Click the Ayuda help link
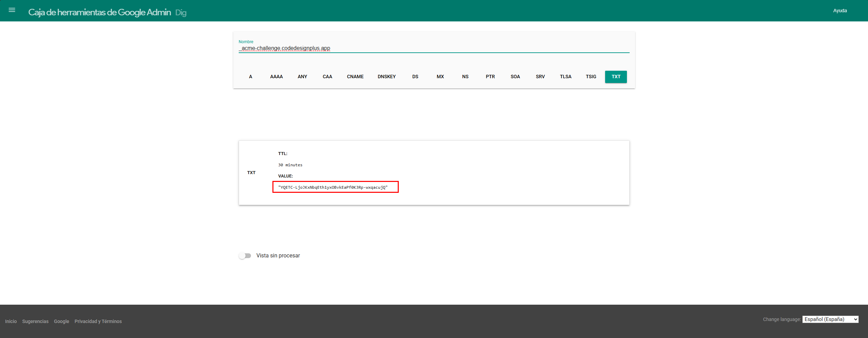 coord(840,11)
